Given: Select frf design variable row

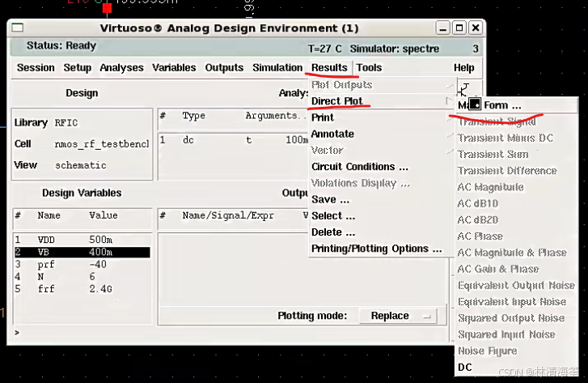Looking at the screenshot, I should pyautogui.click(x=82, y=289).
